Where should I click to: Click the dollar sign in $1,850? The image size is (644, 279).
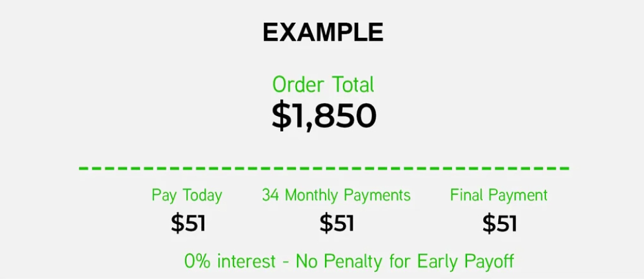[279, 117]
